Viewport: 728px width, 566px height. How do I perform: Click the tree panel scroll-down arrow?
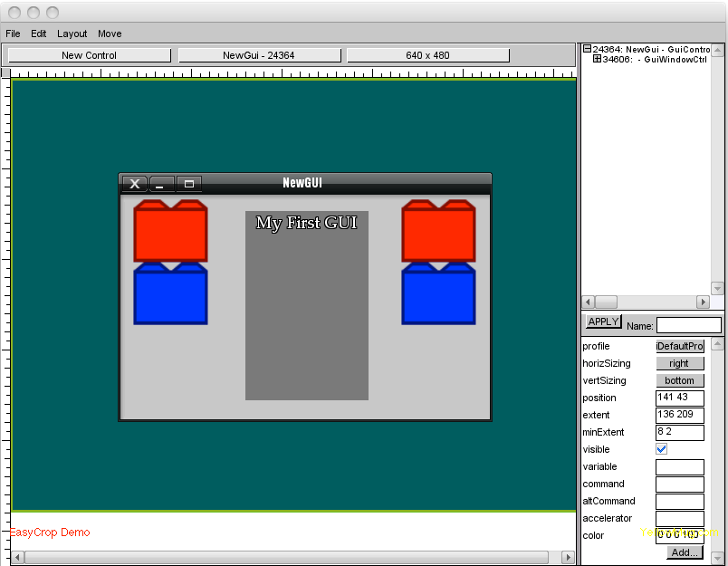click(718, 288)
